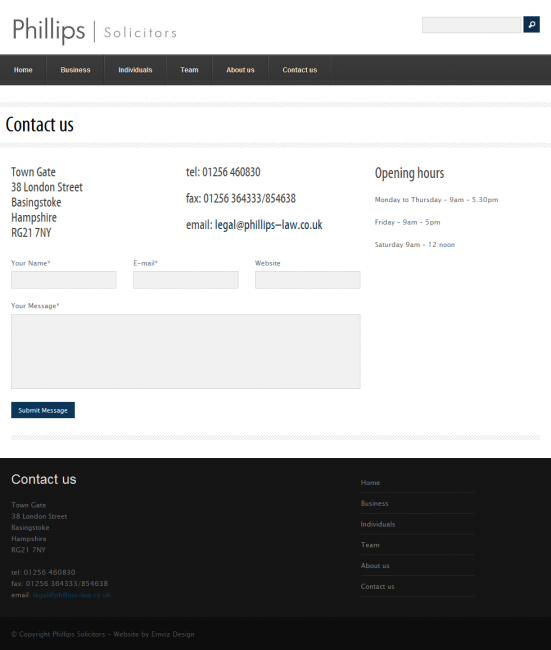Click '38 London Street' in main address

point(47,187)
